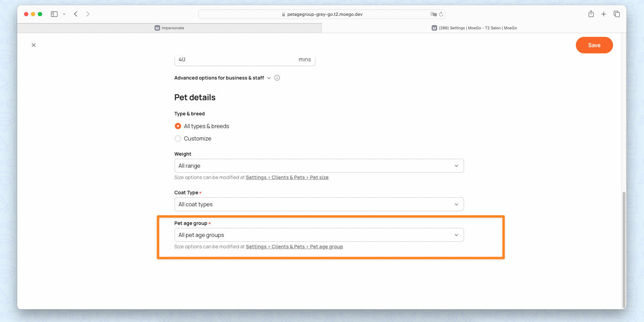Click the translate icon in address bar
The image size is (644, 322).
pos(433,14)
